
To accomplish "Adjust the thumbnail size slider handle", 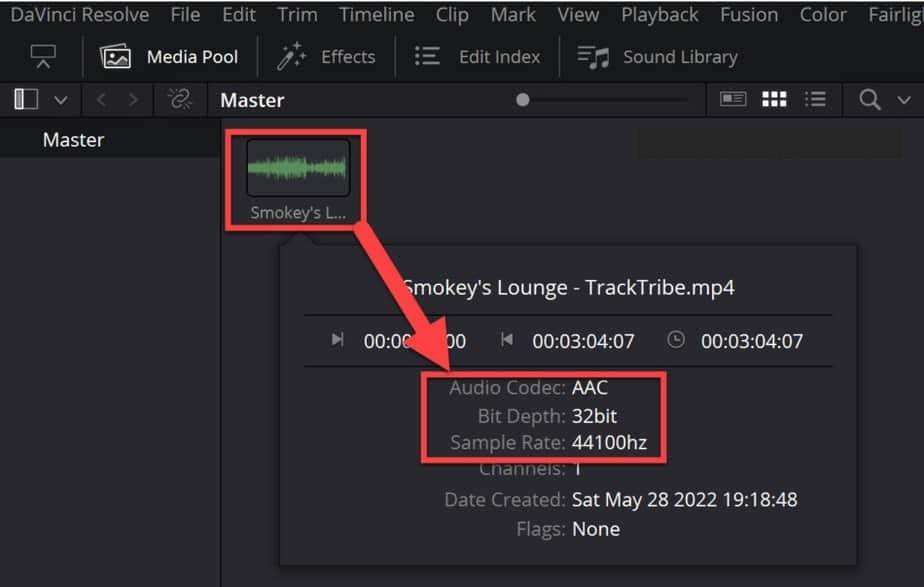I will (522, 100).
